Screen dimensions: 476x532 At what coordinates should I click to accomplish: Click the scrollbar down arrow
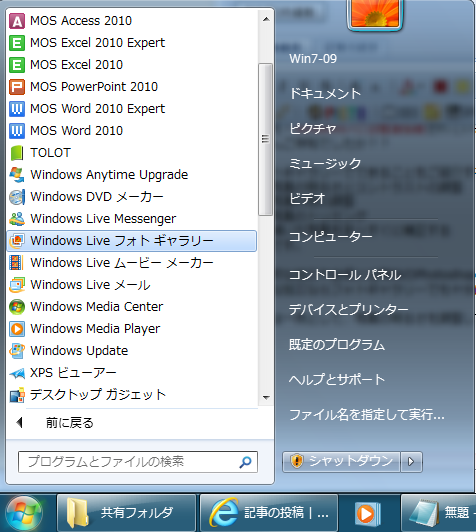[x=266, y=397]
